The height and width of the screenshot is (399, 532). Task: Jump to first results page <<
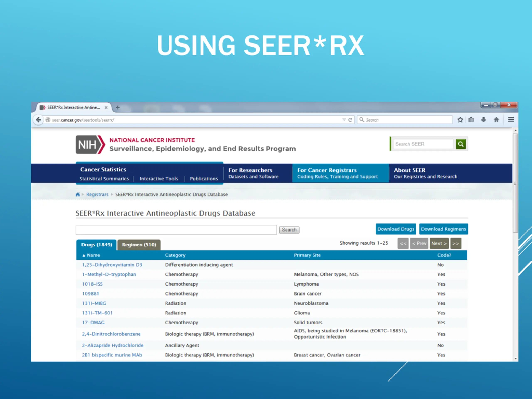coord(403,243)
